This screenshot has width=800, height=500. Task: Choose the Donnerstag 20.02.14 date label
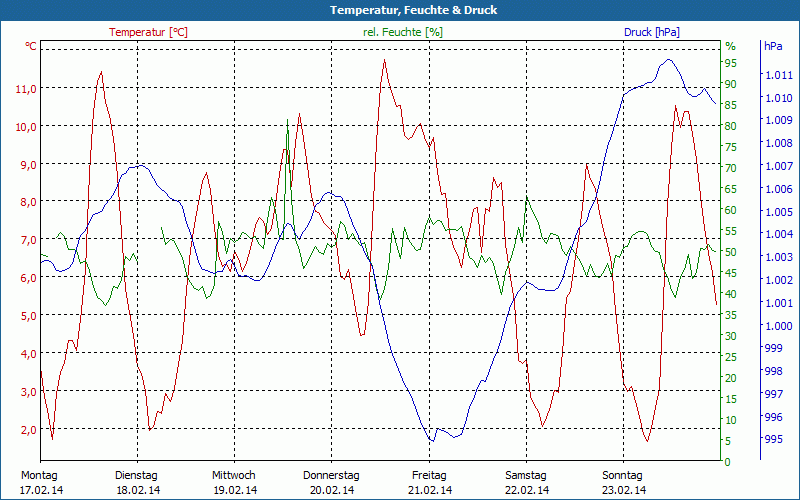(331, 482)
